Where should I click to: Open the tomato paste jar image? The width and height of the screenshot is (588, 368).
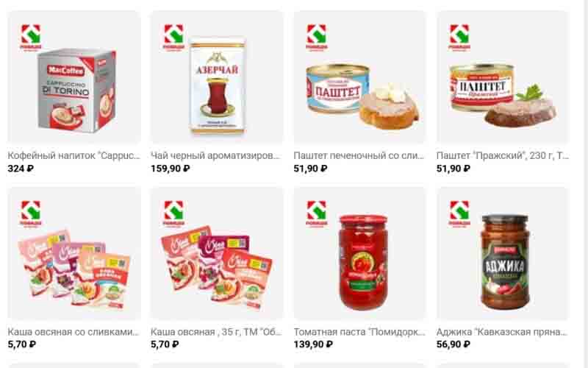(360, 254)
